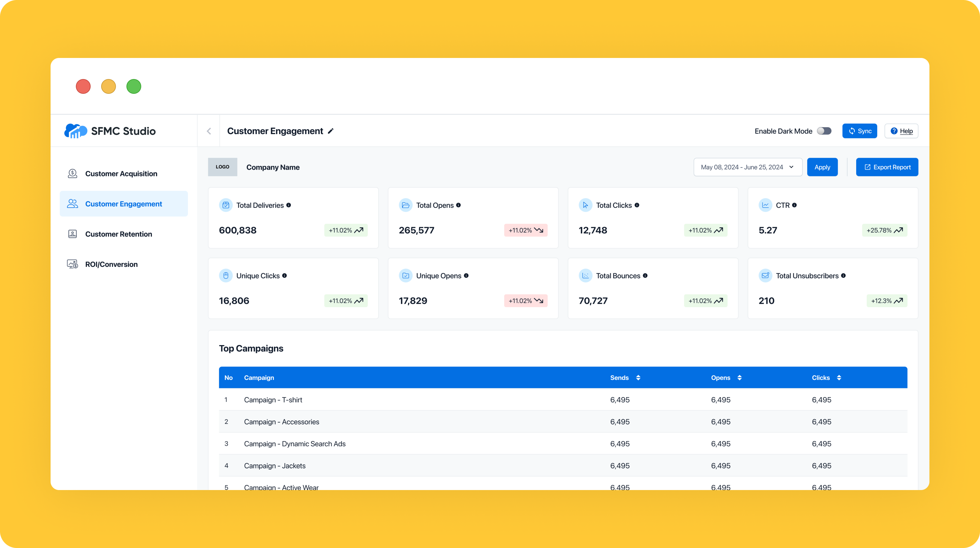Click the SFMC Studio cloud logo
Viewport: 980px width, 548px height.
pos(75,131)
